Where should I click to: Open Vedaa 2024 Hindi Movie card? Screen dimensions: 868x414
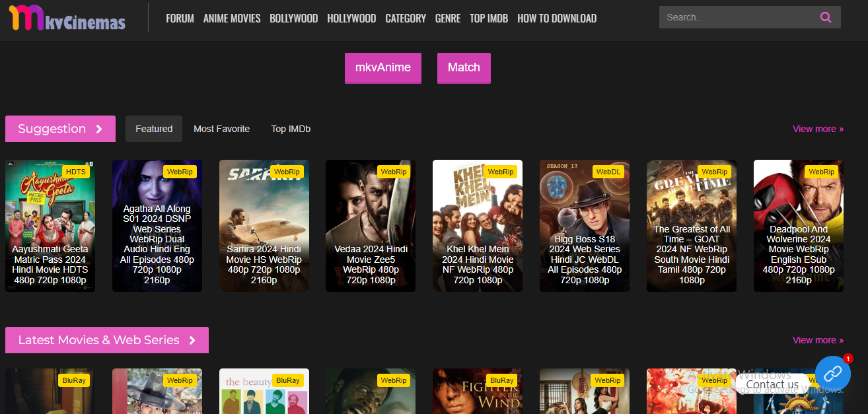(371, 226)
